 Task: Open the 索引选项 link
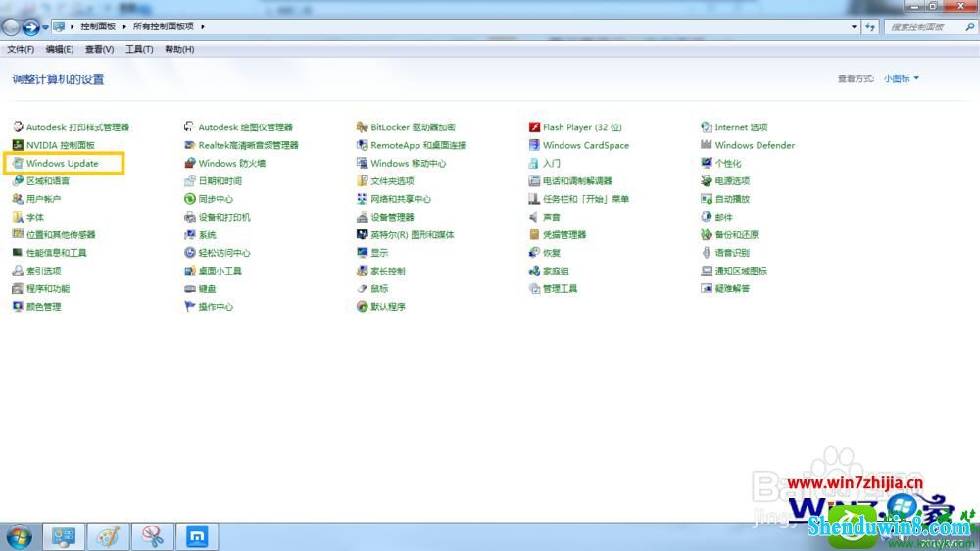point(44,271)
